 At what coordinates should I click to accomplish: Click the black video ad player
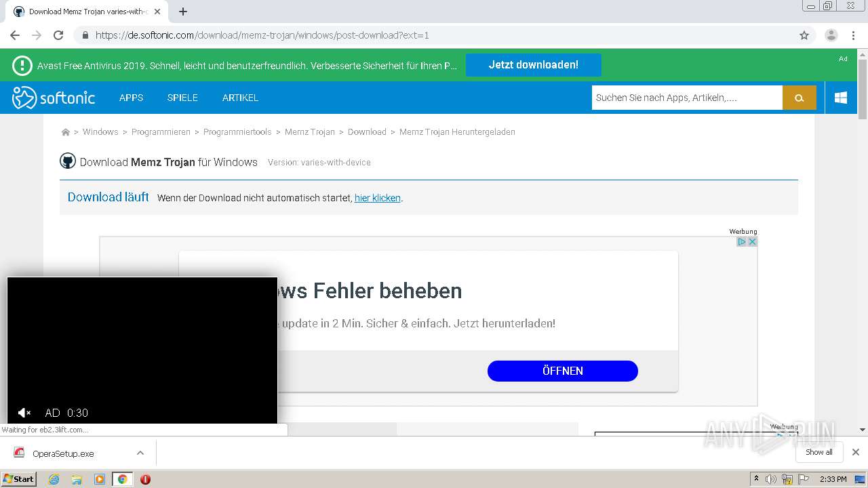tap(142, 350)
